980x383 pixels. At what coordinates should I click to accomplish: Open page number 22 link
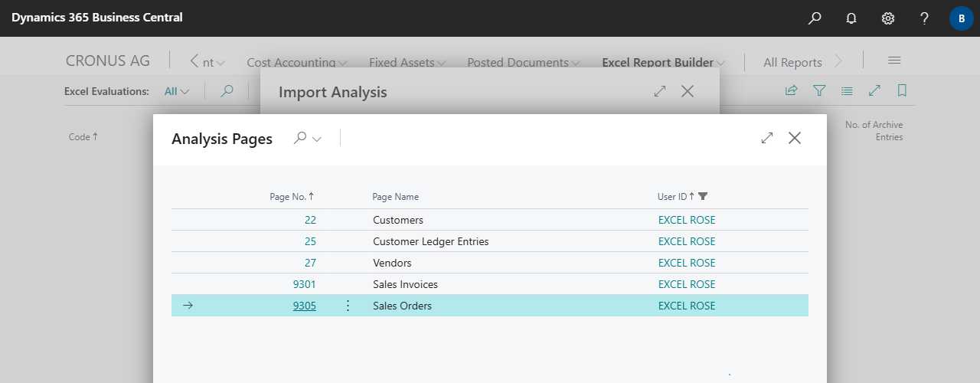click(310, 220)
